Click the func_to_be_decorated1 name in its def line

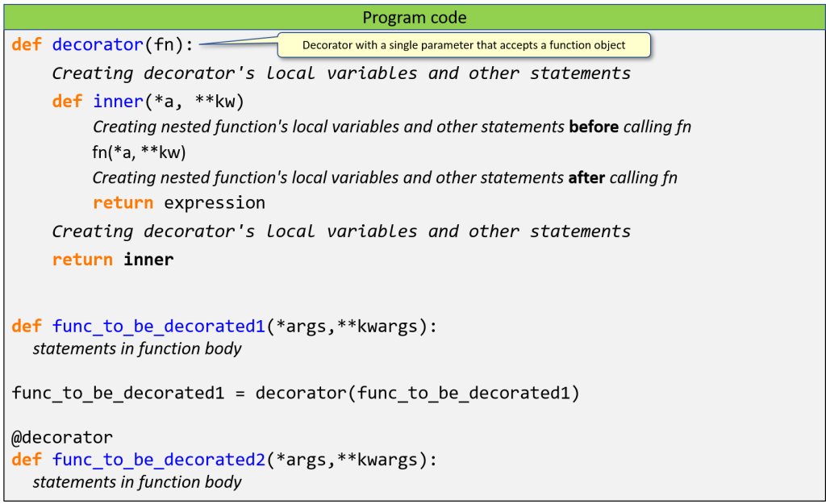tap(158, 327)
